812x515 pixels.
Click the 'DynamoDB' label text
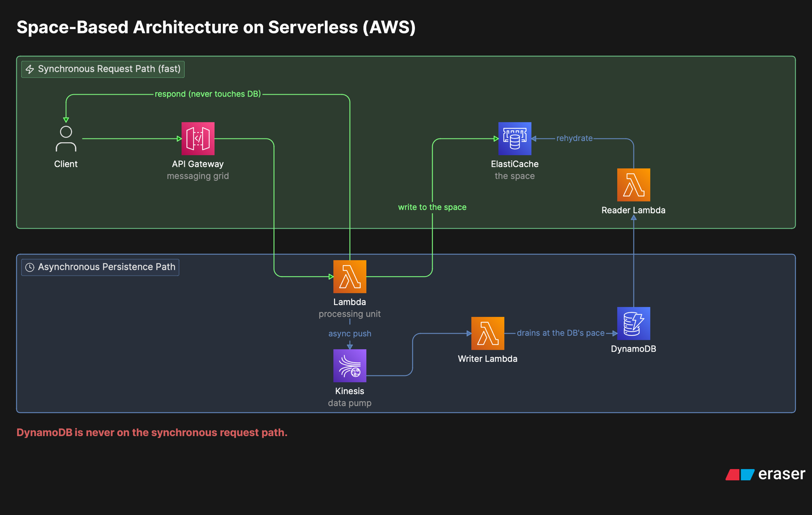tap(633, 349)
